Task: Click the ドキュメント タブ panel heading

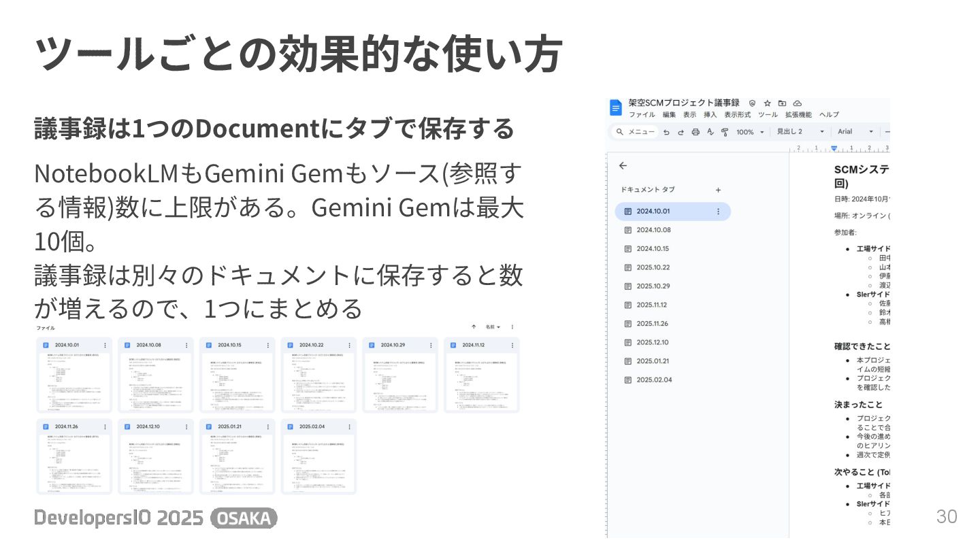Action: 647,190
